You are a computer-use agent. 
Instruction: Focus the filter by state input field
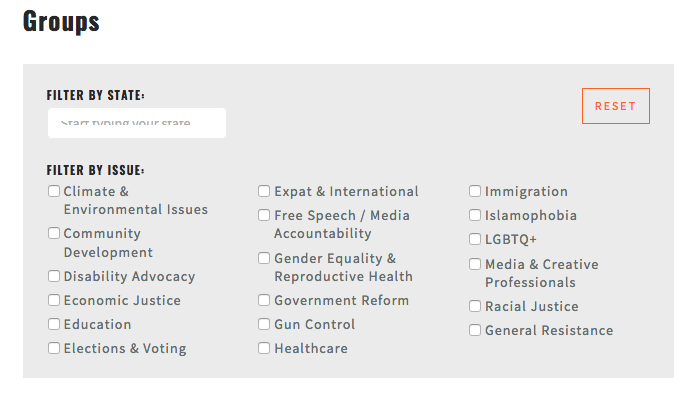(137, 123)
